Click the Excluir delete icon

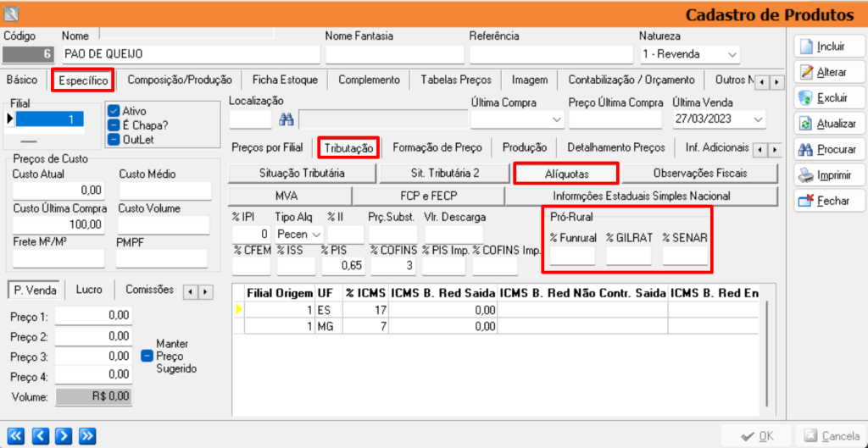click(x=806, y=98)
